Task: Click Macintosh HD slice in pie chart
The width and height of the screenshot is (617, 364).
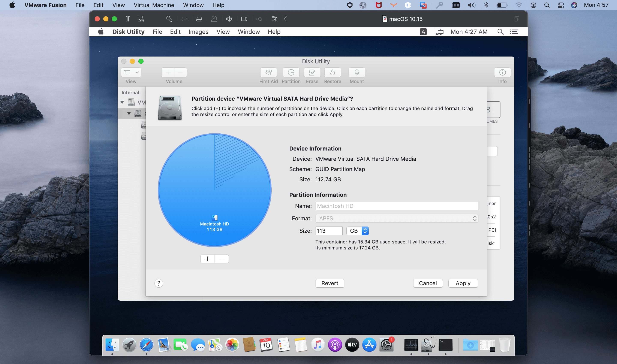Action: (214, 223)
